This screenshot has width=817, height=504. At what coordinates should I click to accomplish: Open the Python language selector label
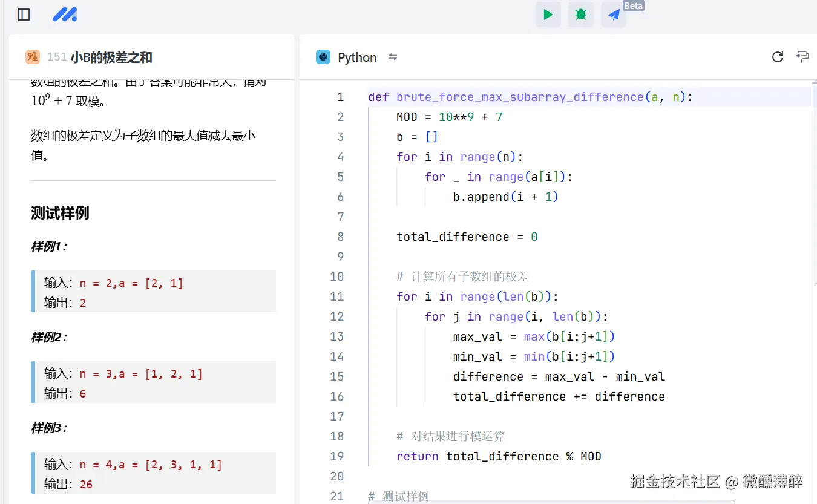357,57
